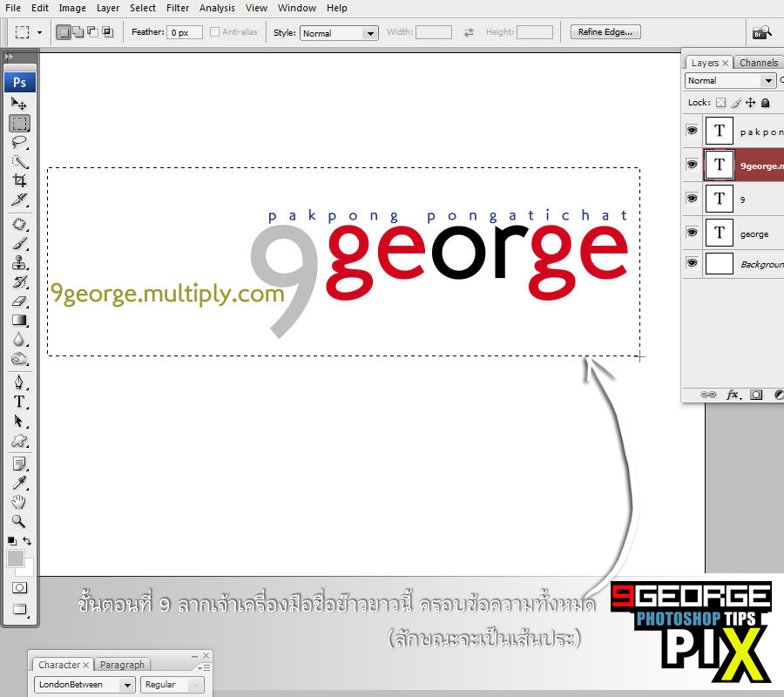Open the Filter menu
784x697 pixels.
(x=178, y=8)
